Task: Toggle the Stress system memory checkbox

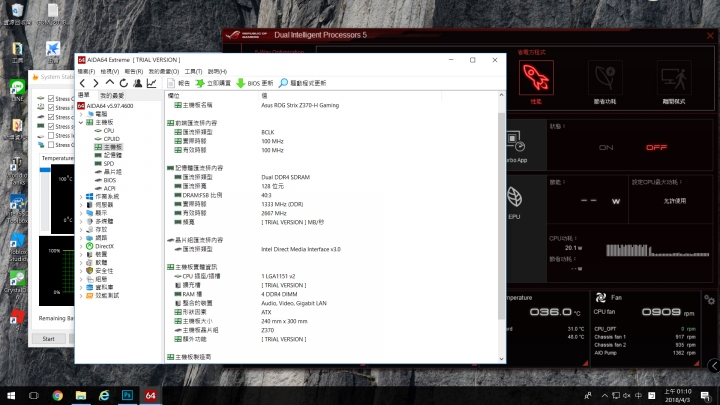Action: click(51, 126)
